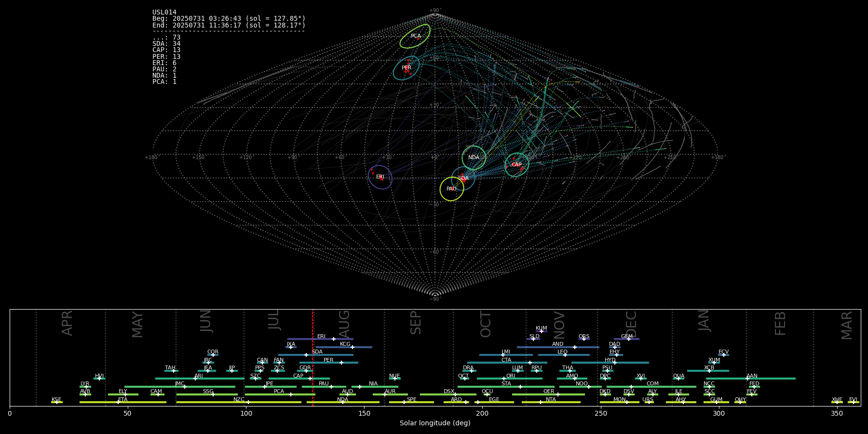
Task: Click the 'PCA: 1' count line
Action: point(164,82)
